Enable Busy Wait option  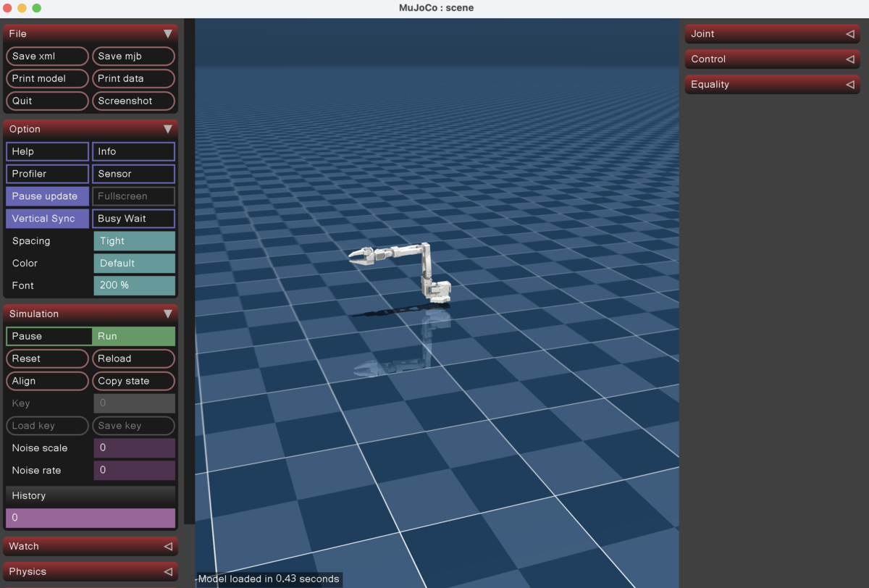coord(133,219)
